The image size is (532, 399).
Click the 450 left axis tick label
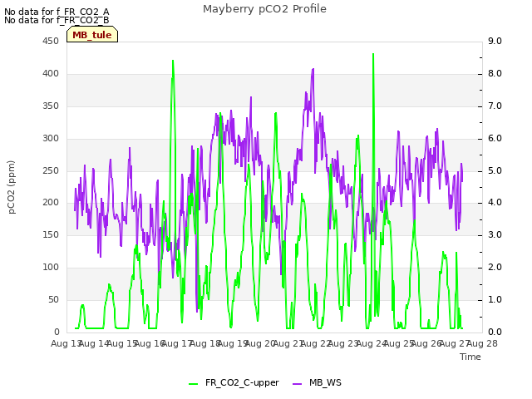coord(51,41)
